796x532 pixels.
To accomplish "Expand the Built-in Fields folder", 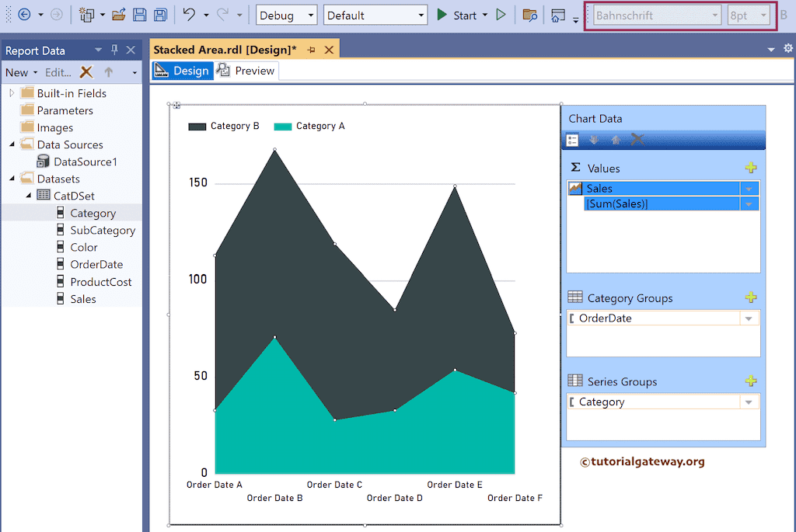I will pyautogui.click(x=12, y=93).
